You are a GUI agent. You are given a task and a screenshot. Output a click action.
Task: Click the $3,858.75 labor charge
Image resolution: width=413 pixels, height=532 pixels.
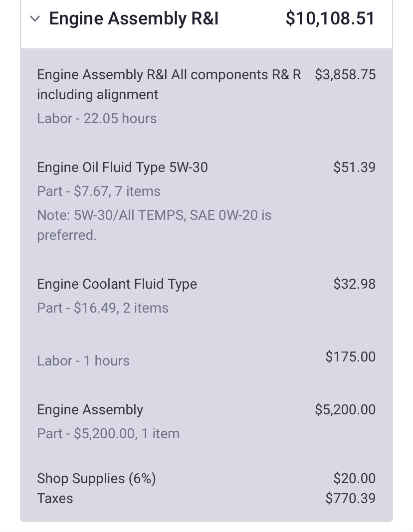[x=345, y=75]
